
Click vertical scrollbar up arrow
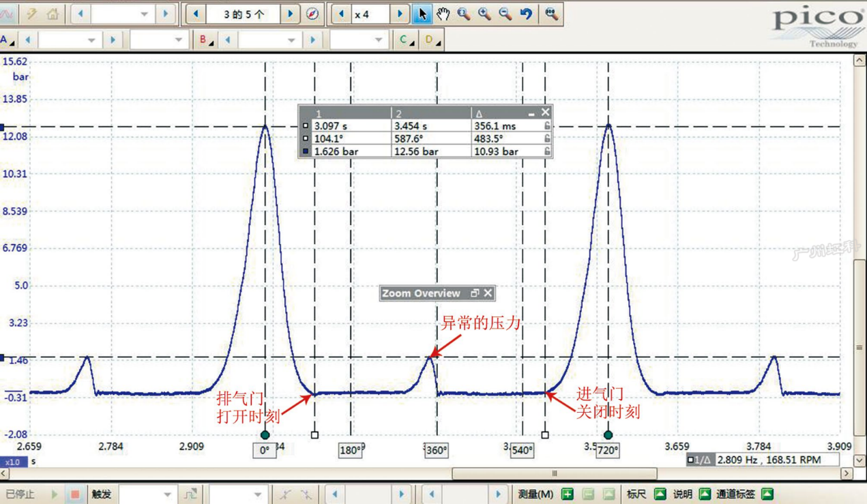pyautogui.click(x=859, y=61)
